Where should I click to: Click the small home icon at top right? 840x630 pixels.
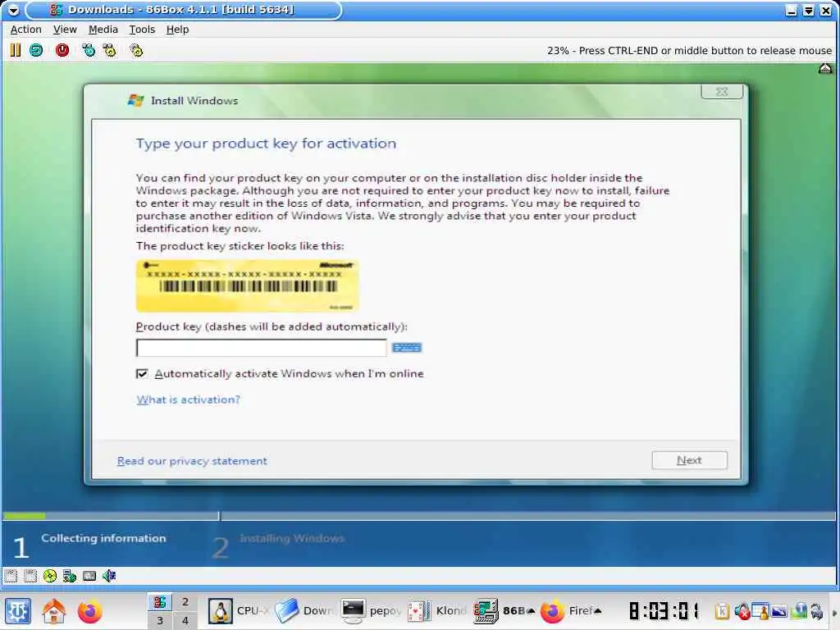tap(825, 69)
